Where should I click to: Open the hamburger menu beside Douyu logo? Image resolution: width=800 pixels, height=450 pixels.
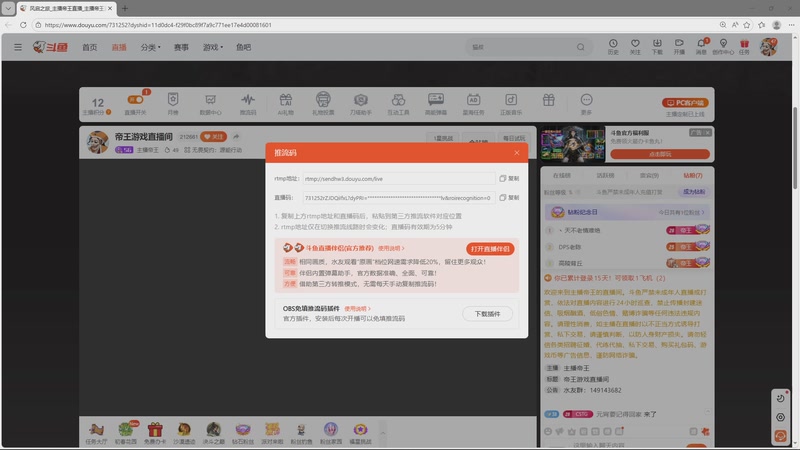[18, 47]
